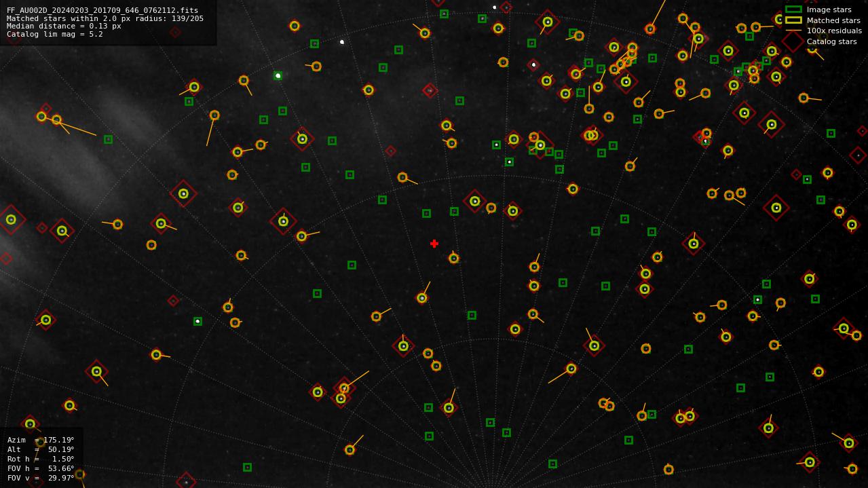Image resolution: width=868 pixels, height=488 pixels.
Task: Click the FOV v = 29.97° readout
Action: (41, 478)
